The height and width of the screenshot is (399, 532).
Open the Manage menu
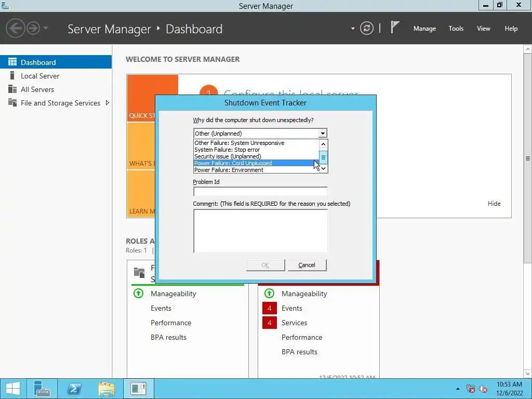pyautogui.click(x=424, y=29)
